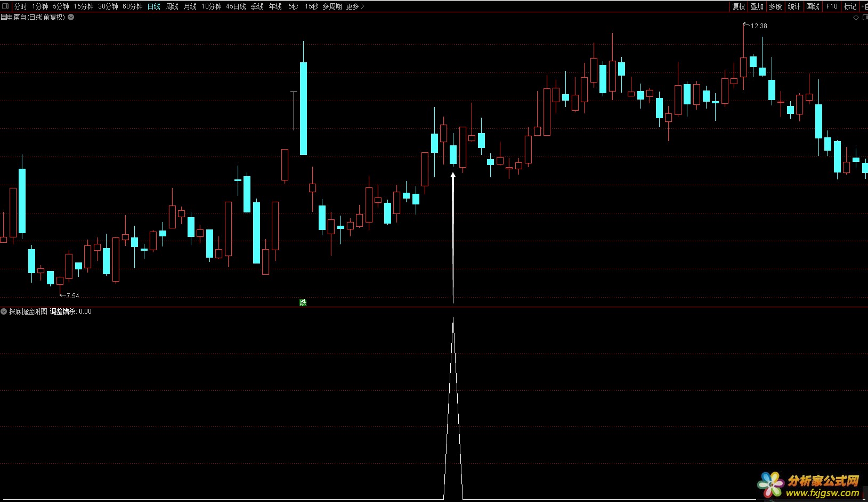
Task: Select the 日线 daily chart tab
Action: [154, 6]
